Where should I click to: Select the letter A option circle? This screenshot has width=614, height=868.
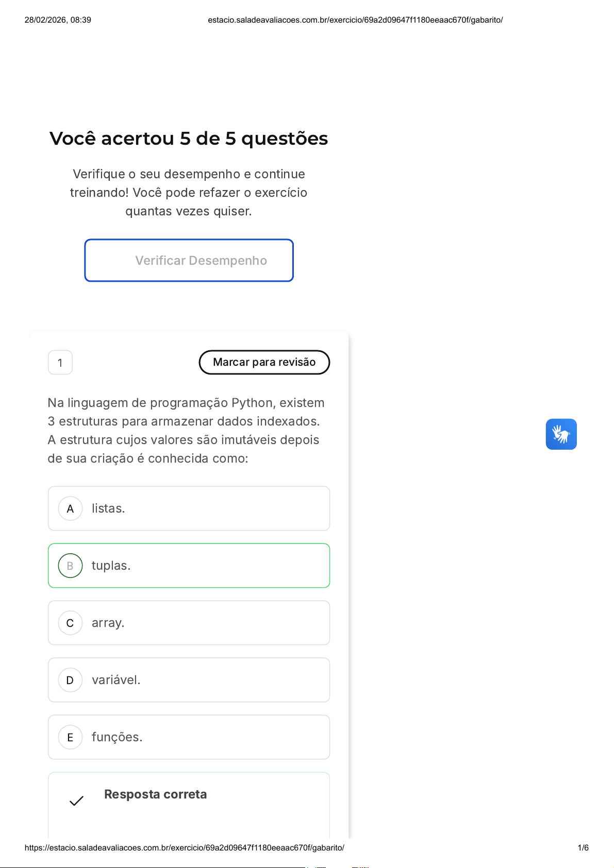[70, 509]
